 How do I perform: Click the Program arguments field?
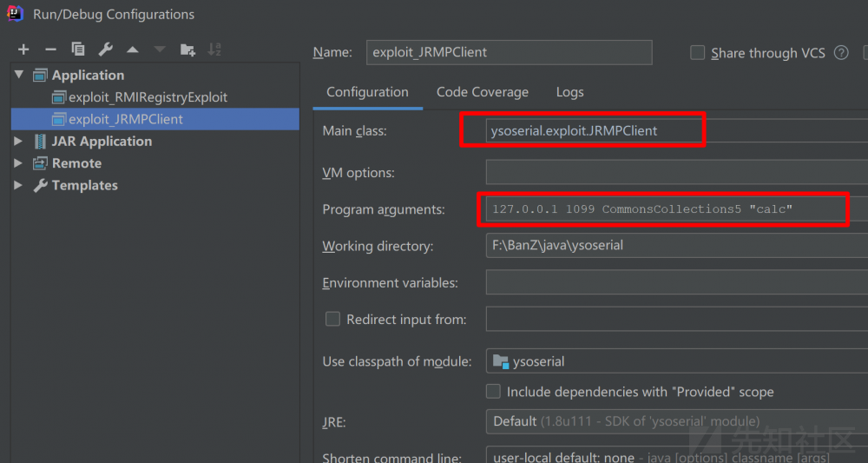click(x=676, y=208)
